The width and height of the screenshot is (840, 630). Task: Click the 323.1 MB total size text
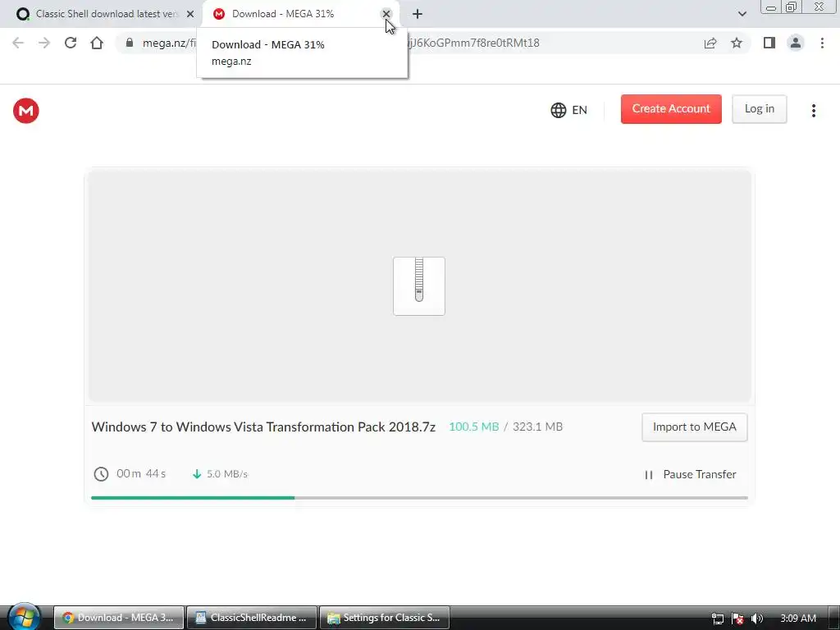point(537,427)
